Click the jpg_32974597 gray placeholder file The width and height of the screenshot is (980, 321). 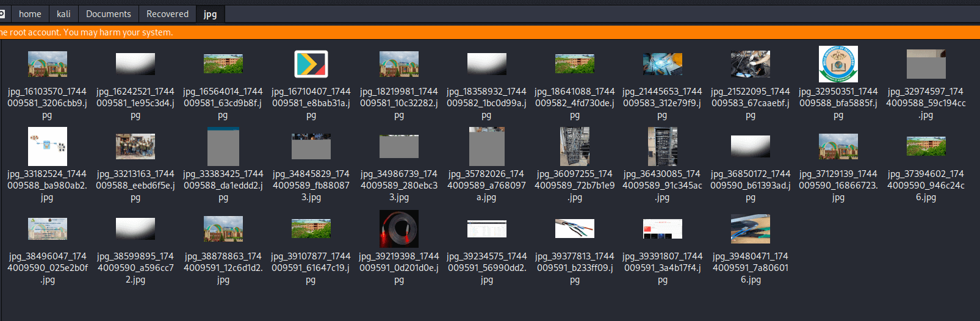pos(926,64)
